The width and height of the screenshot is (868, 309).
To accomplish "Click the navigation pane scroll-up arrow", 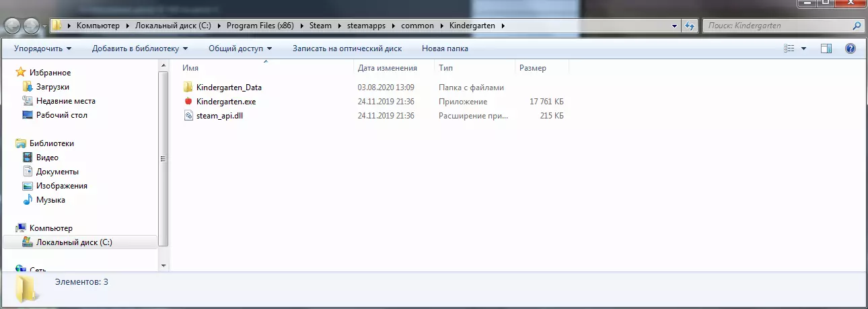I will [x=164, y=65].
